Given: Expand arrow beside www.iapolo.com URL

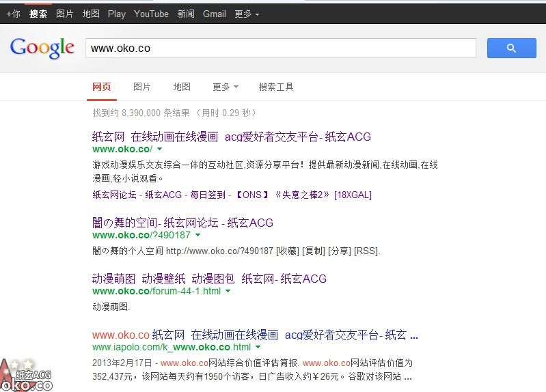Looking at the screenshot, I should (258, 347).
